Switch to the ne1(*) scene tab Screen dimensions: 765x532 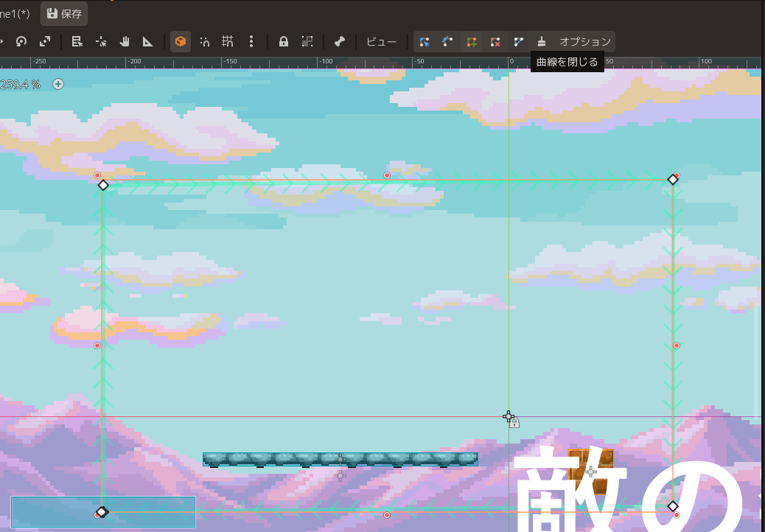15,14
